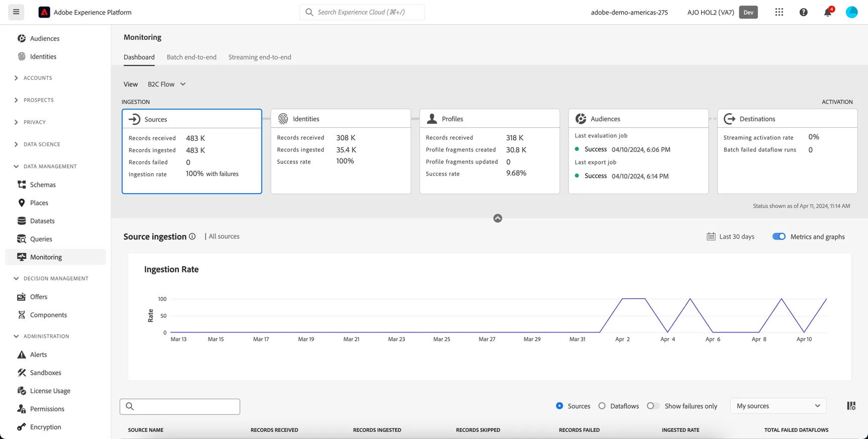This screenshot has width=868, height=439.
Task: Enable Show failures only switch
Action: click(x=653, y=406)
